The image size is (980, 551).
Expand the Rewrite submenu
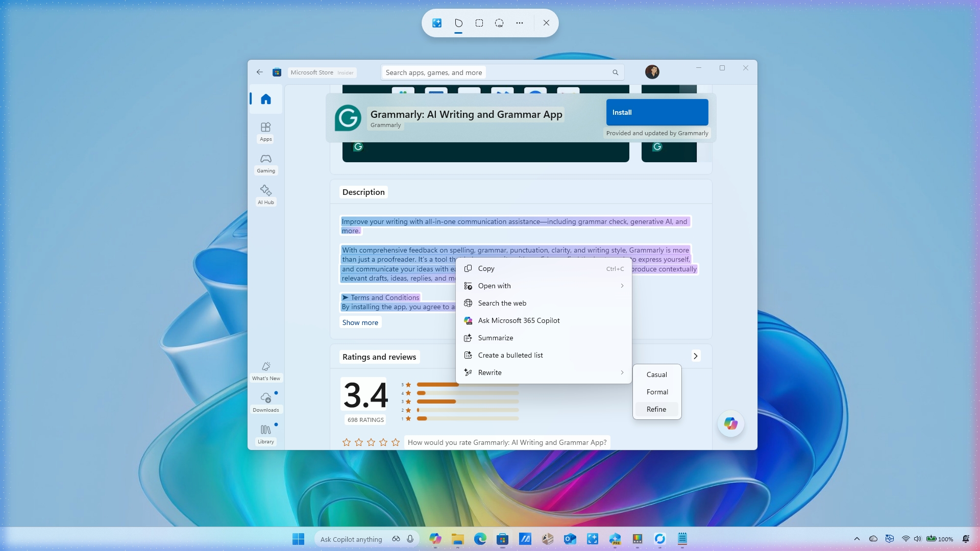click(544, 372)
